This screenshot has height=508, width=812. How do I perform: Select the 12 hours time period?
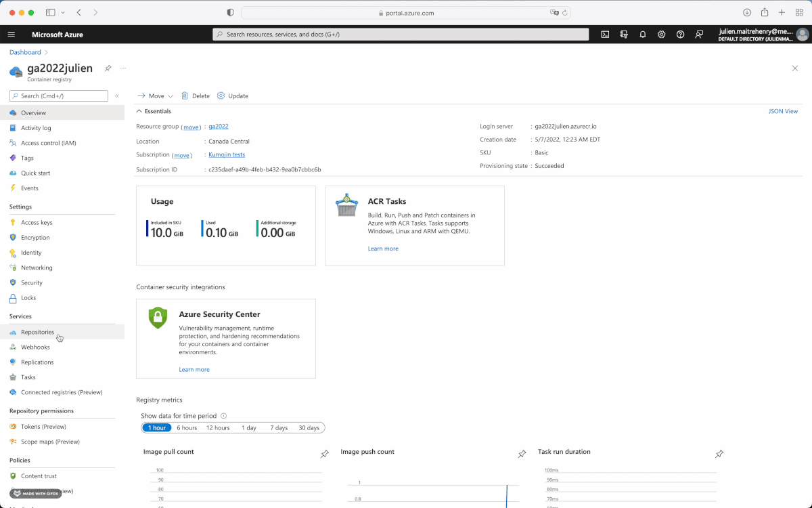point(218,428)
